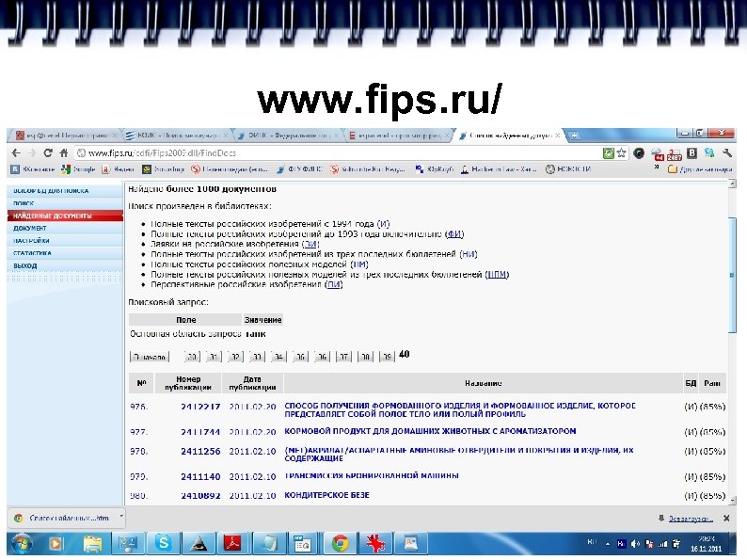747x560 pixels.
Task: Switch to the ФИПС - Федеральное tab
Action: click(288, 136)
